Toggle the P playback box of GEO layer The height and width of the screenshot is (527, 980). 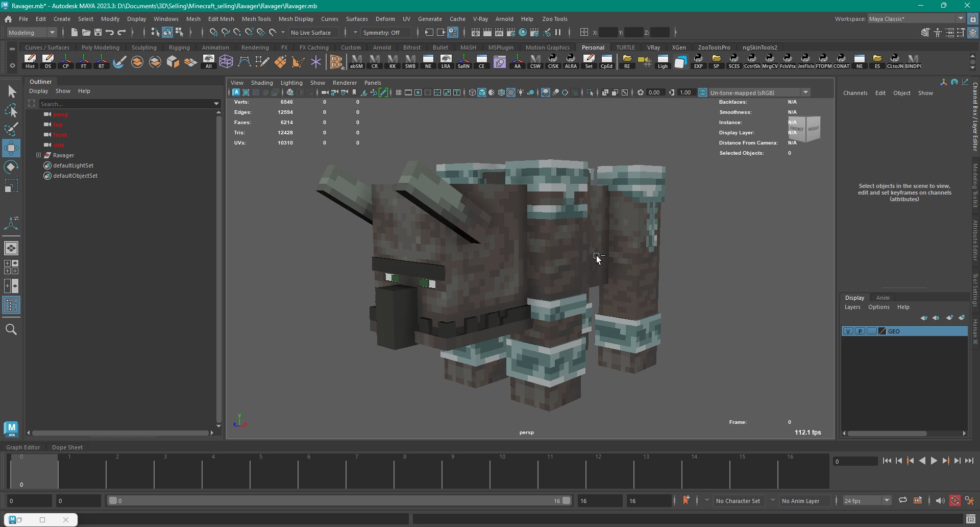pyautogui.click(x=860, y=331)
